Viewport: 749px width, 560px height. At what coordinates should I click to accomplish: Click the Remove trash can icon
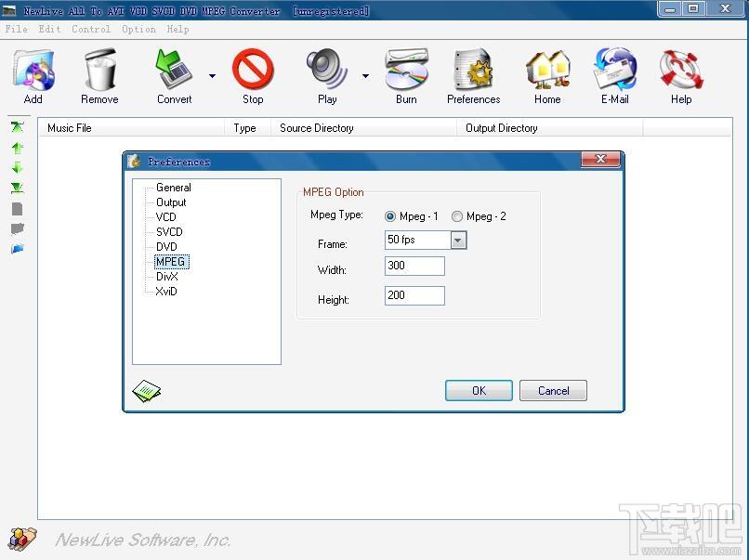click(99, 70)
